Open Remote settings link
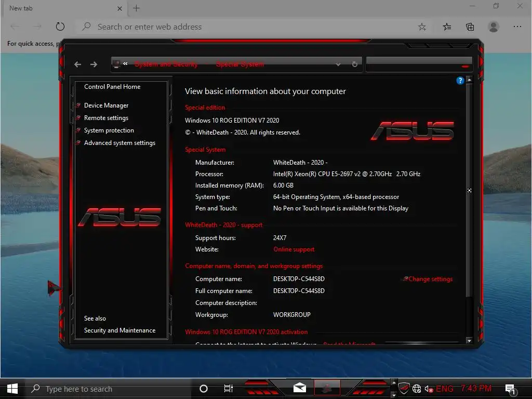This screenshot has width=532, height=399. (x=106, y=118)
